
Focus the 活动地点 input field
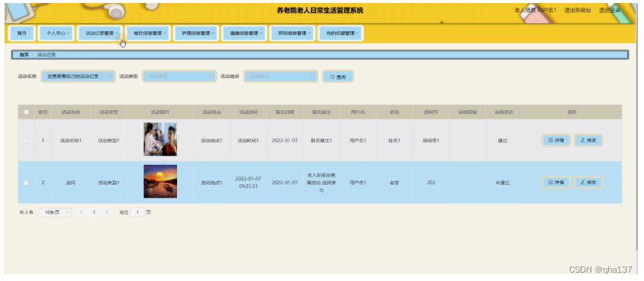281,76
